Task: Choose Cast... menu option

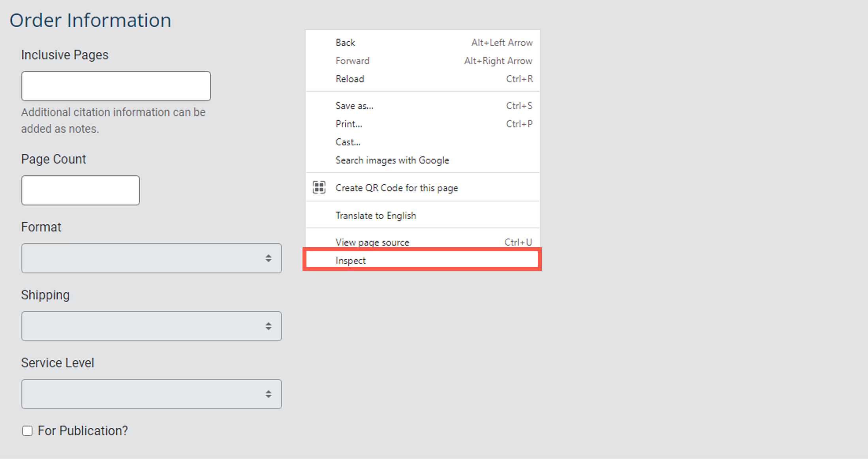Action: 348,142
